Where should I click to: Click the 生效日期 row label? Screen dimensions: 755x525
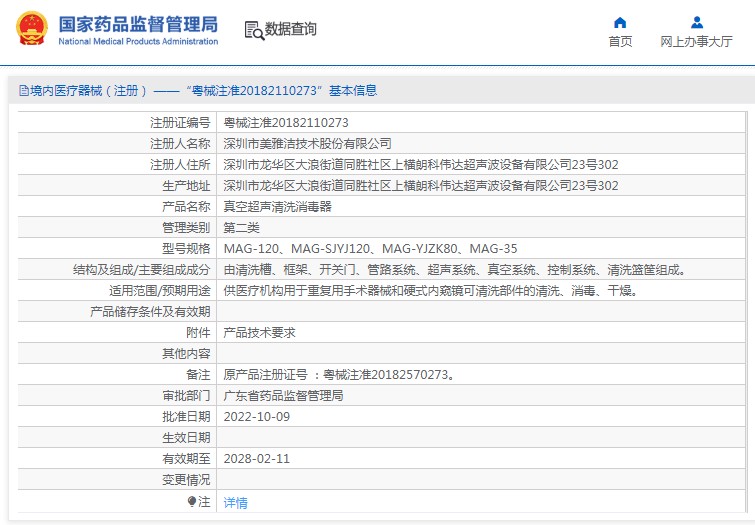tap(186, 438)
